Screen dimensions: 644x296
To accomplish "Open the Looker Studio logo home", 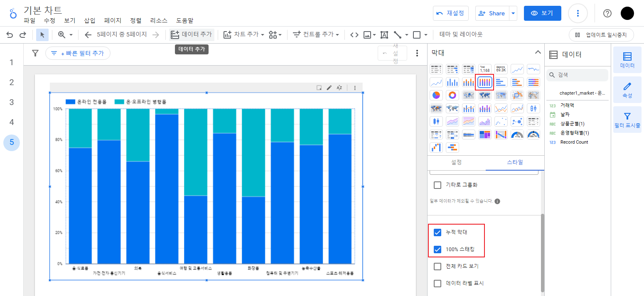I will (13, 13).
